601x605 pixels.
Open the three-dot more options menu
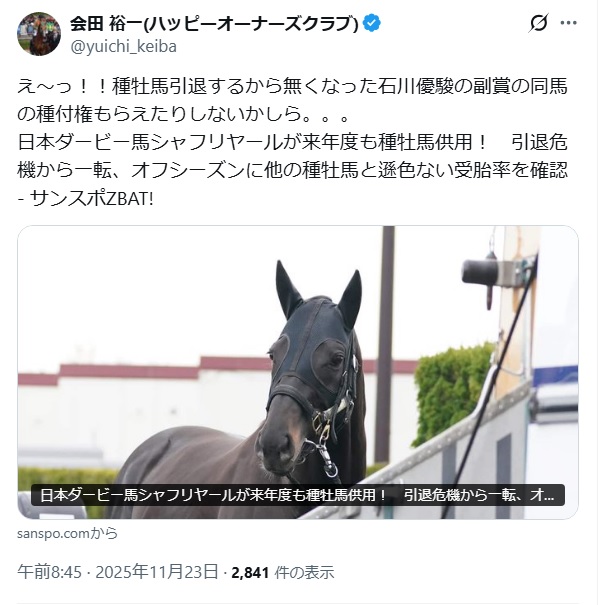pyautogui.click(x=568, y=23)
